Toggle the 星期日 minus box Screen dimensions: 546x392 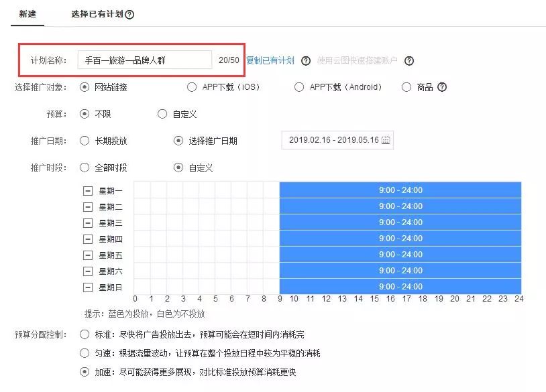pyautogui.click(x=88, y=287)
